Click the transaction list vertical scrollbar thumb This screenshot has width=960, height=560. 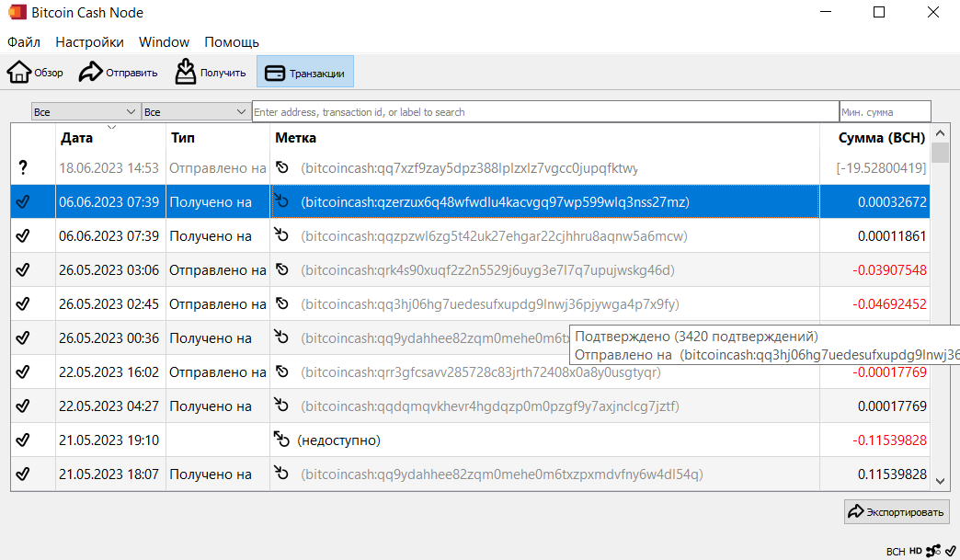[941, 153]
